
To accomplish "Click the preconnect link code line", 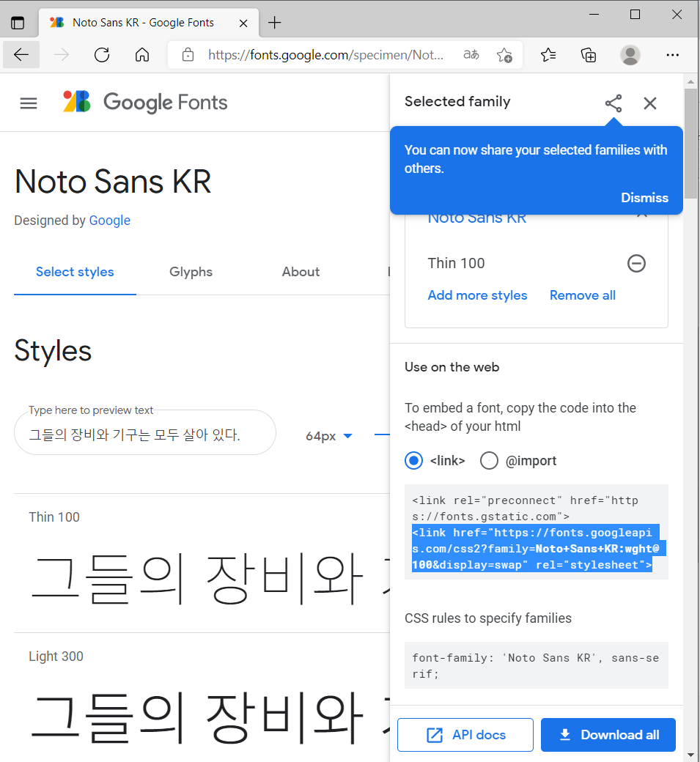I will click(x=525, y=508).
